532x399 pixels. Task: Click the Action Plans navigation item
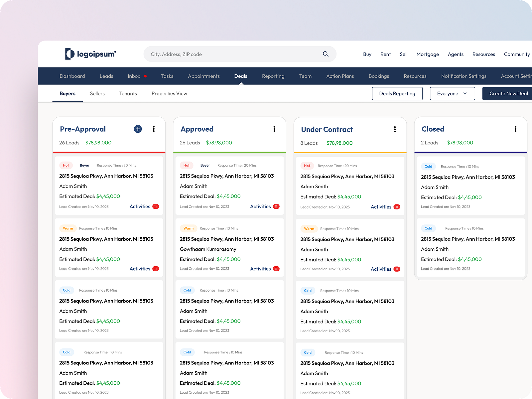340,76
